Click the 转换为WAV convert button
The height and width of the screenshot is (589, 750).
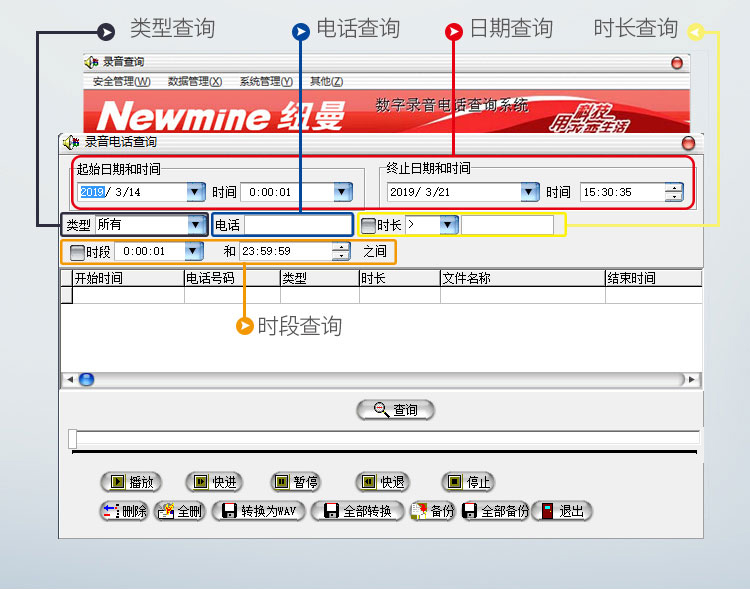257,511
